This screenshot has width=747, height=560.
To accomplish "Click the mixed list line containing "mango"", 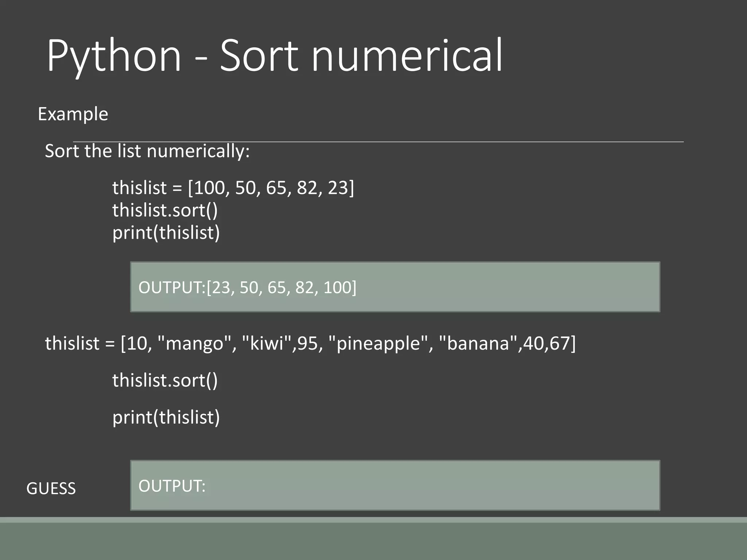I will pos(310,343).
